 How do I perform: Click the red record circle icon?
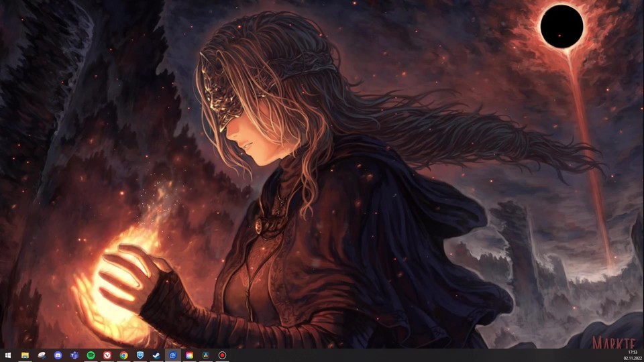tap(222, 355)
